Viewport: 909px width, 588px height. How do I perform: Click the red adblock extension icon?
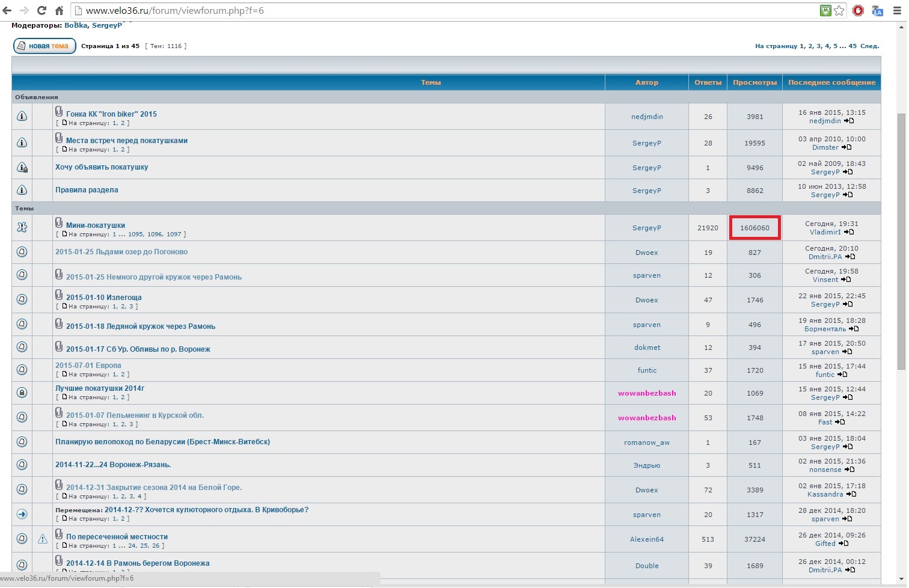(858, 10)
